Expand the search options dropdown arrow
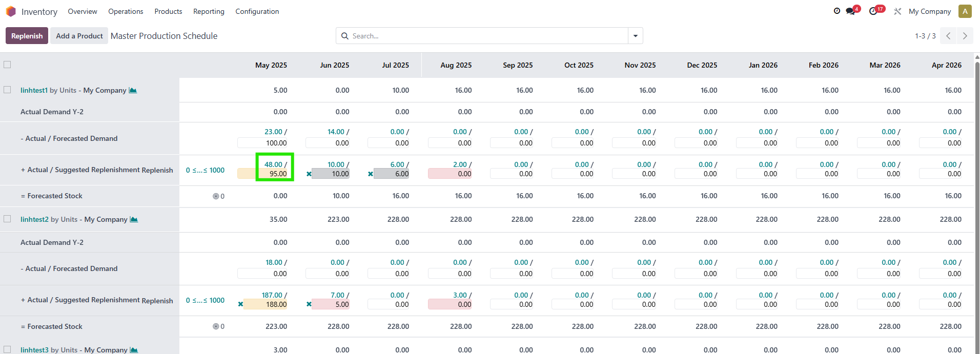 (x=636, y=36)
